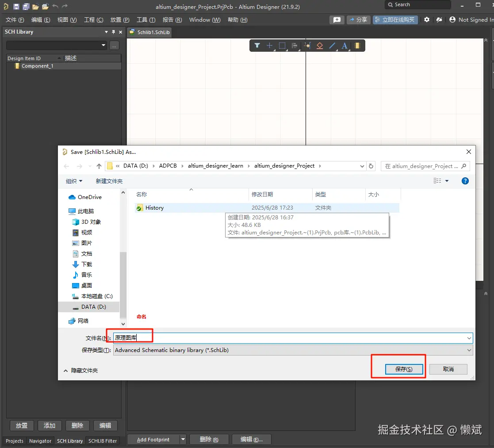Switch to the SCHLIB Filter tab
Viewport: 494px width, 448px height.
[x=103, y=441]
